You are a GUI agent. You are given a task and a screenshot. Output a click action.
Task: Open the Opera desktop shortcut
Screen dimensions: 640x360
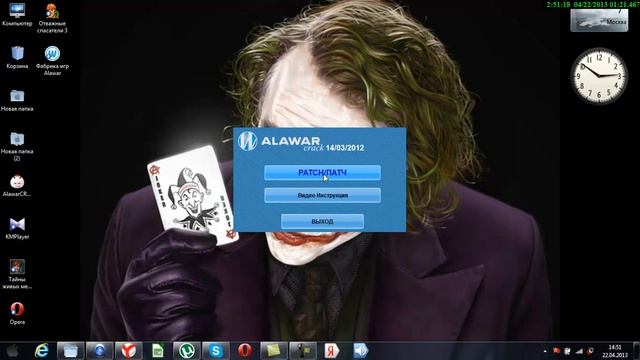coord(17,313)
